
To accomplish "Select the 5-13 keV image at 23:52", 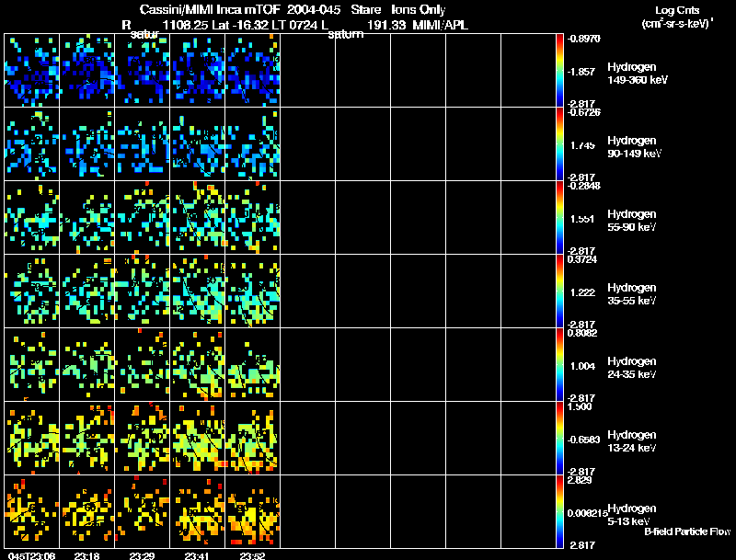I will (x=252, y=512).
